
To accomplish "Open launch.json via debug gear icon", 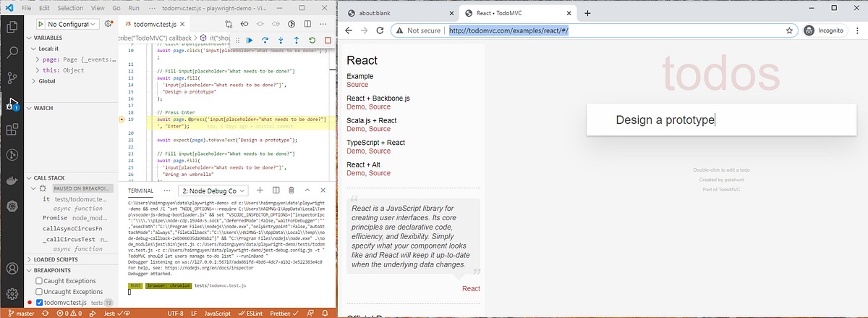I will pos(109,24).
